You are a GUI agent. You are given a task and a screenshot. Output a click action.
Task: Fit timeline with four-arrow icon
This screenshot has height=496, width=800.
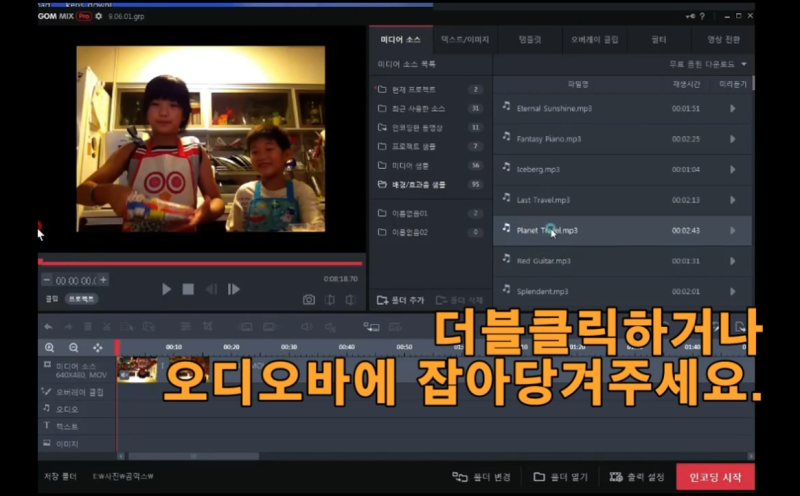tap(97, 348)
